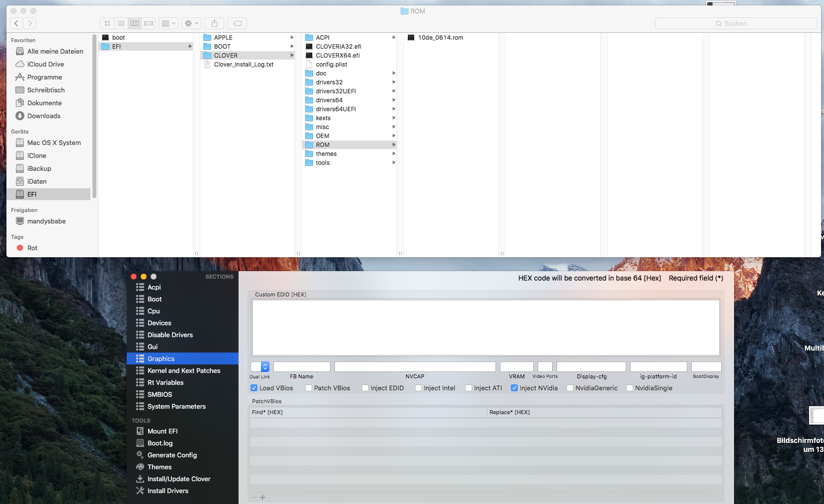824x504 pixels.
Task: Open the Dual Link dropdown
Action: (265, 366)
